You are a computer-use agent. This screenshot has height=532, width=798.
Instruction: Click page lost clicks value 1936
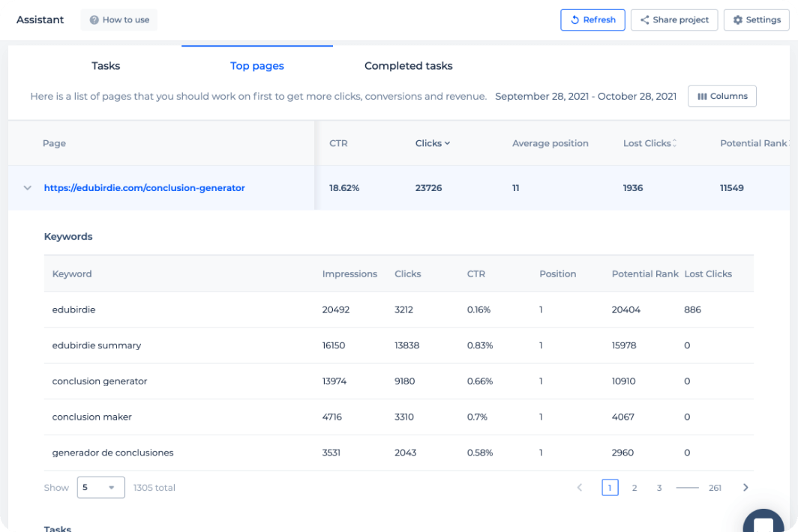coord(633,187)
